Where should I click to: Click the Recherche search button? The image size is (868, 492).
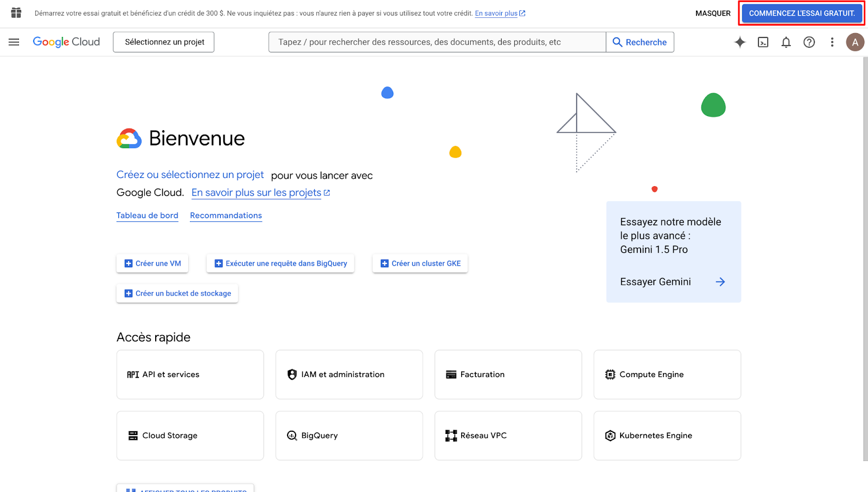tap(640, 42)
